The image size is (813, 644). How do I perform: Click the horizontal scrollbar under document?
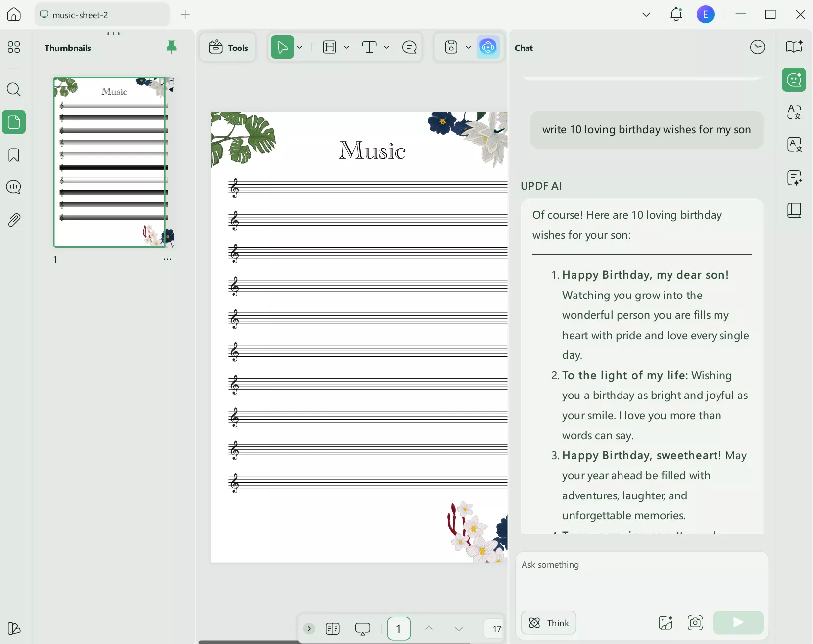coord(335,642)
